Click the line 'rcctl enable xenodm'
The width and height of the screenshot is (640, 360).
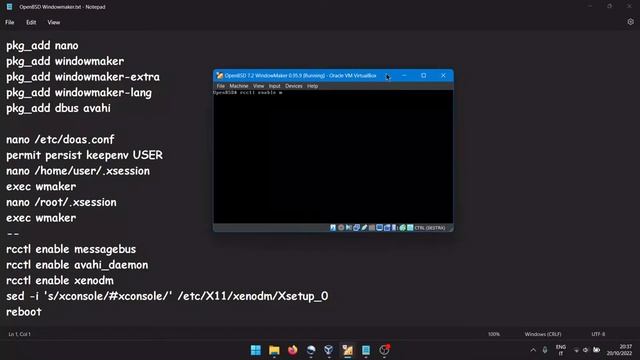click(x=60, y=281)
